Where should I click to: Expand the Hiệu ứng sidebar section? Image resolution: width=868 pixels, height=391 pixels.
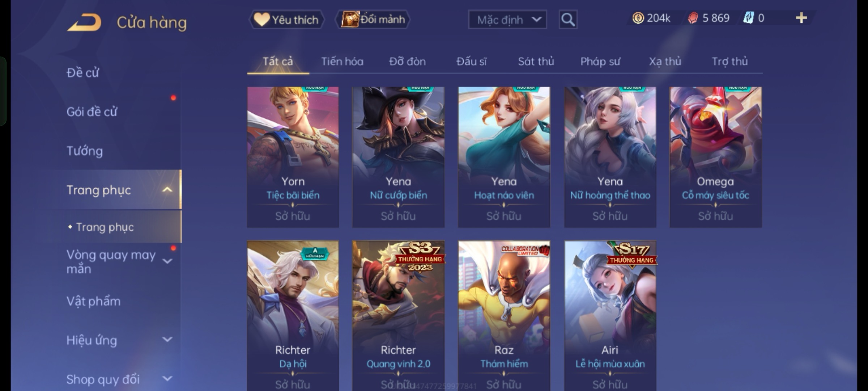[x=167, y=340]
